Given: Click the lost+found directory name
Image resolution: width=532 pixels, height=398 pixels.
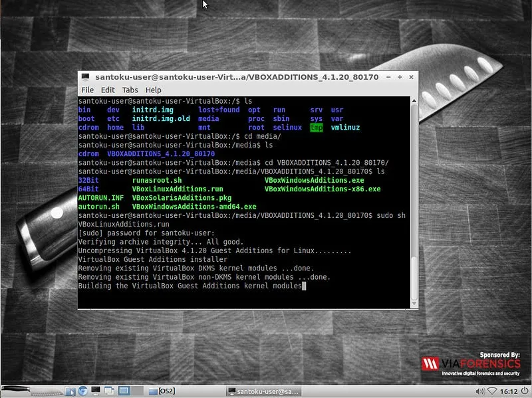Looking at the screenshot, I should point(219,110).
